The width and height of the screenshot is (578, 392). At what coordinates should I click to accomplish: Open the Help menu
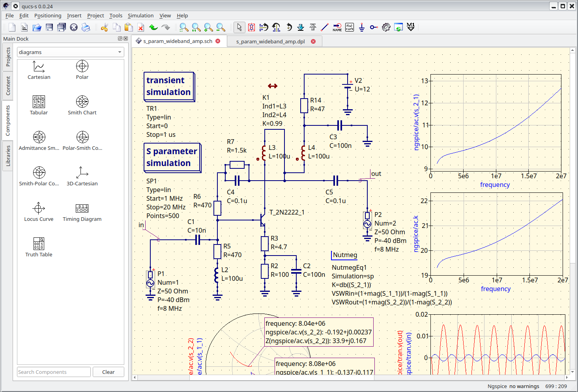pyautogui.click(x=182, y=16)
